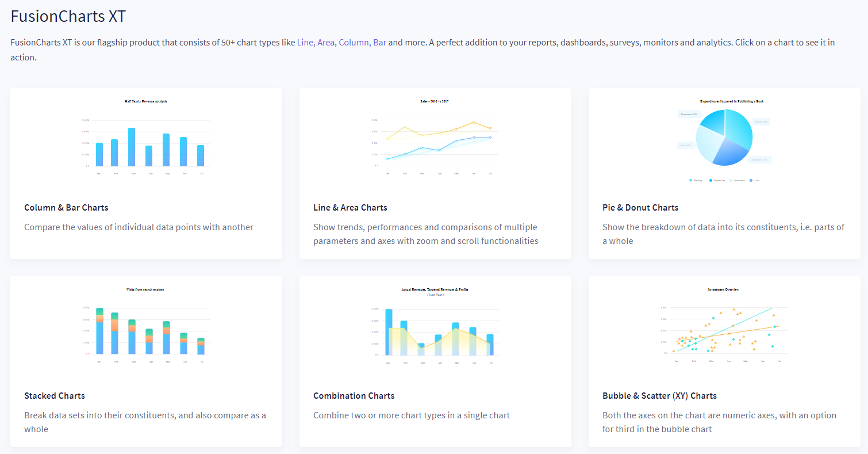Click the Investment Overview scatter chart thumbnail
The height and width of the screenshot is (454, 868).
[x=724, y=327]
